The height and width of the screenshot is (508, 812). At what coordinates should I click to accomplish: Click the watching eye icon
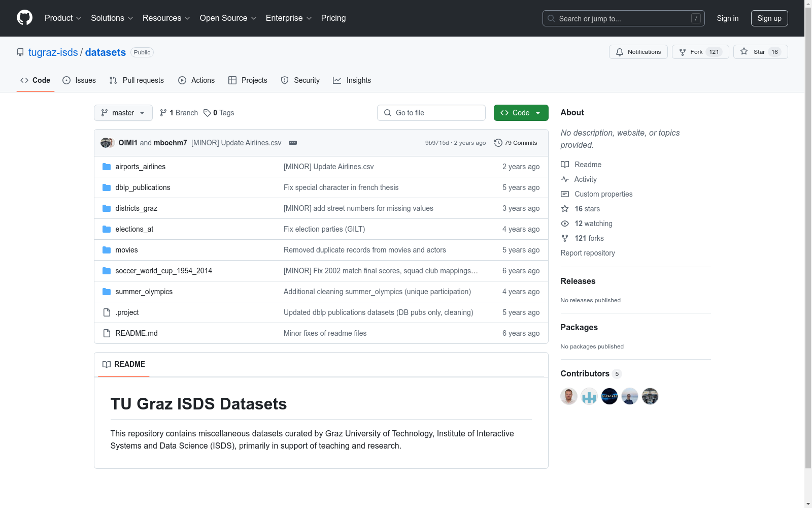[x=565, y=224]
